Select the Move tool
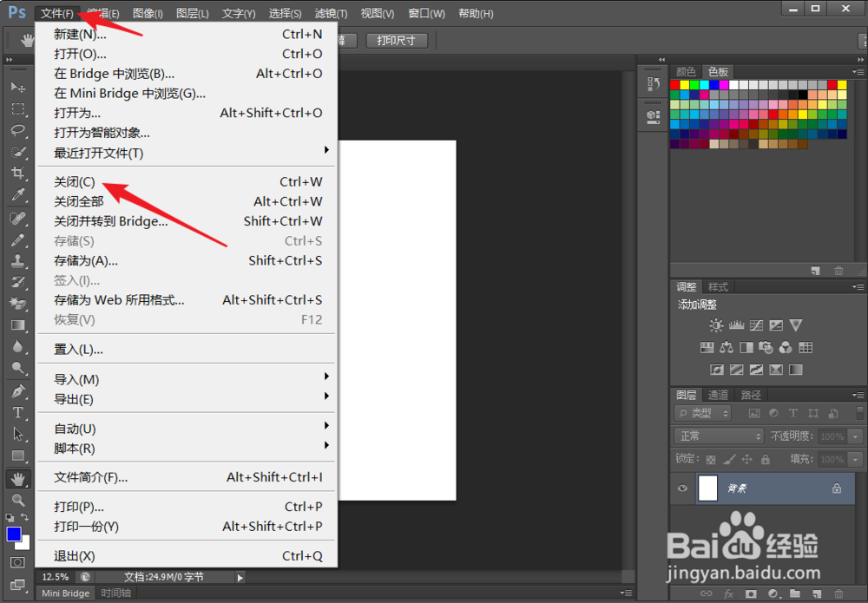The image size is (868, 603). [17, 87]
